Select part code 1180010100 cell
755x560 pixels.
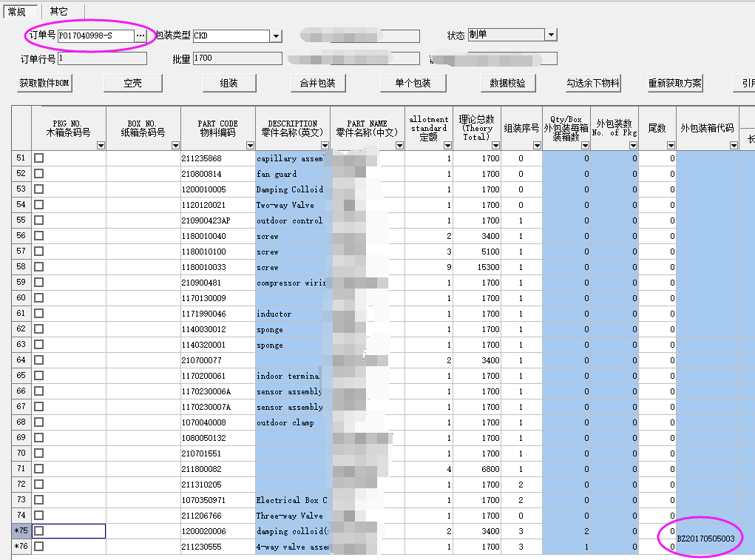pyautogui.click(x=218, y=252)
